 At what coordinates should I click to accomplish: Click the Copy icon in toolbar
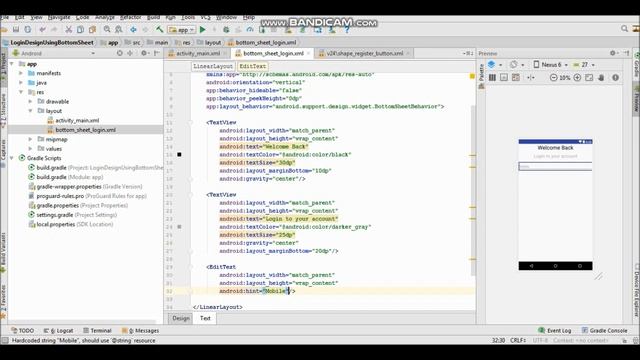(80, 29)
